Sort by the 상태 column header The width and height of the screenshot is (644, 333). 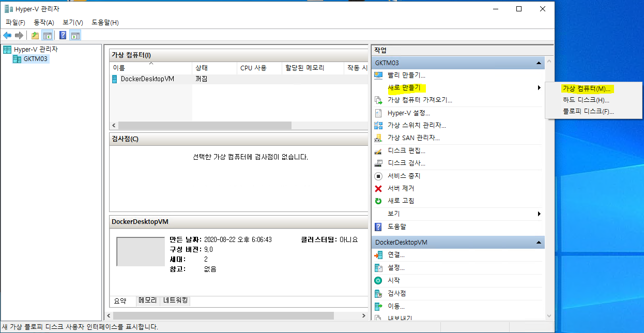click(214, 68)
